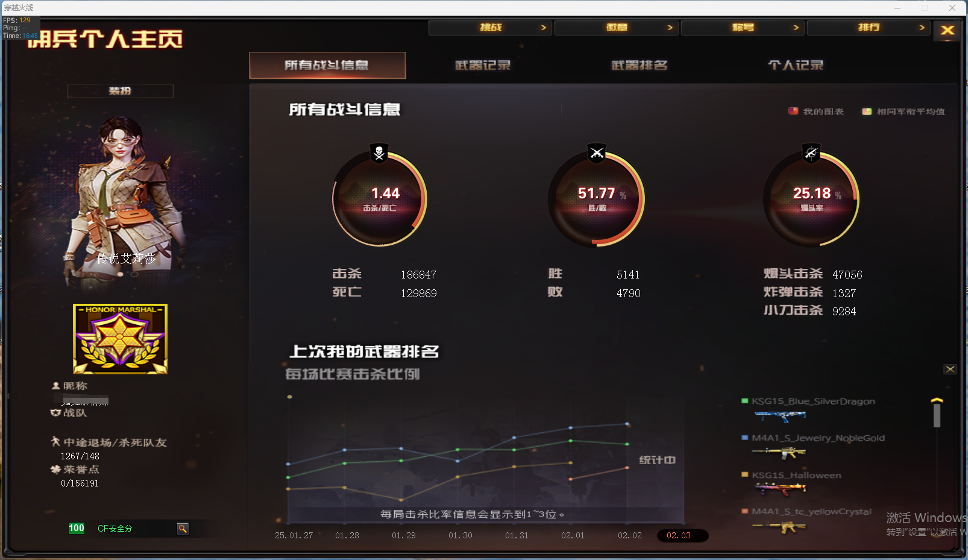Click death count value 129869
Viewport: 968px width, 560px height.
point(419,294)
